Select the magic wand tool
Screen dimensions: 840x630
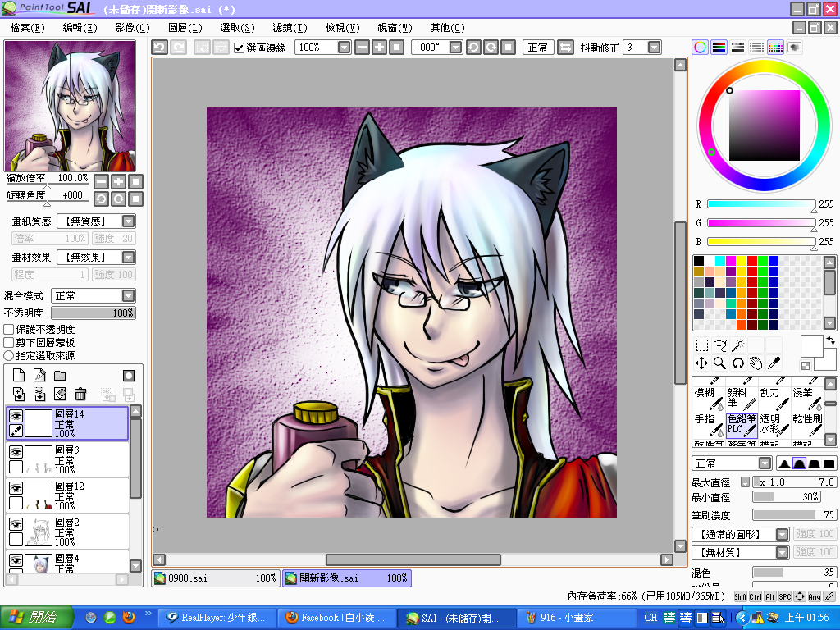pos(738,345)
